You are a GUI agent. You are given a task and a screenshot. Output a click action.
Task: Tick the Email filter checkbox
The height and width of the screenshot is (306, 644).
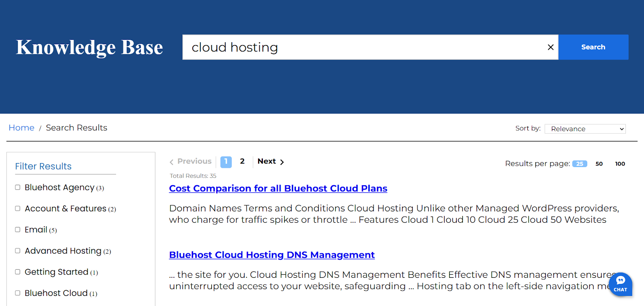[18, 229]
